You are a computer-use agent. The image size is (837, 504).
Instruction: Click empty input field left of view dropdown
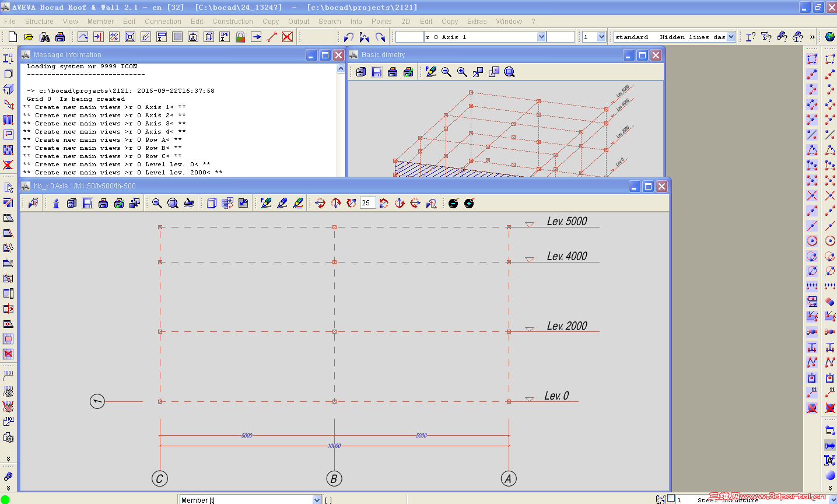(409, 37)
